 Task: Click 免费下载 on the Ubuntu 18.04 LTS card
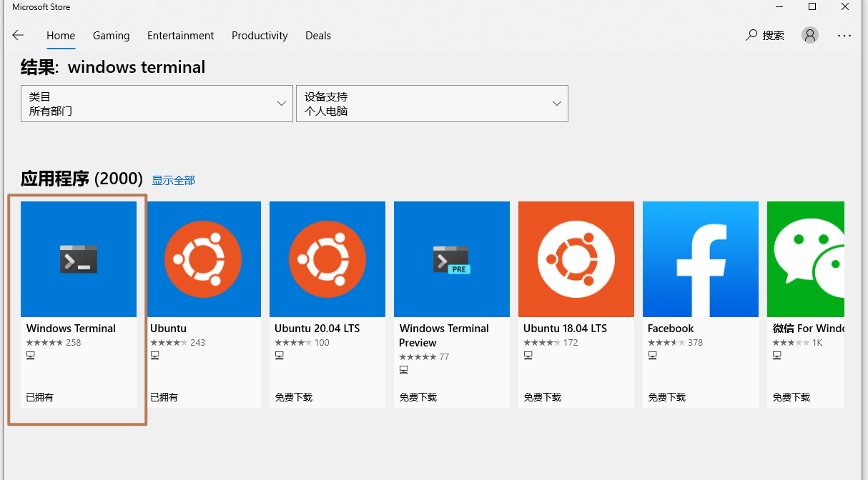tap(543, 397)
